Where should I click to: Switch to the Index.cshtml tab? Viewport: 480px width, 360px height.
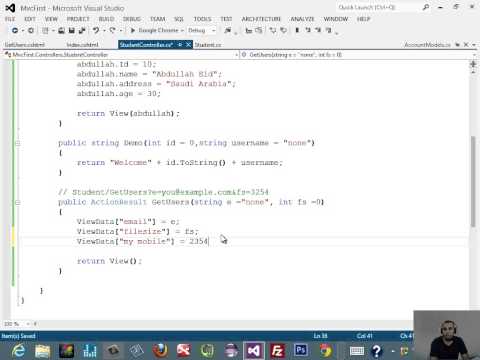tap(82, 44)
